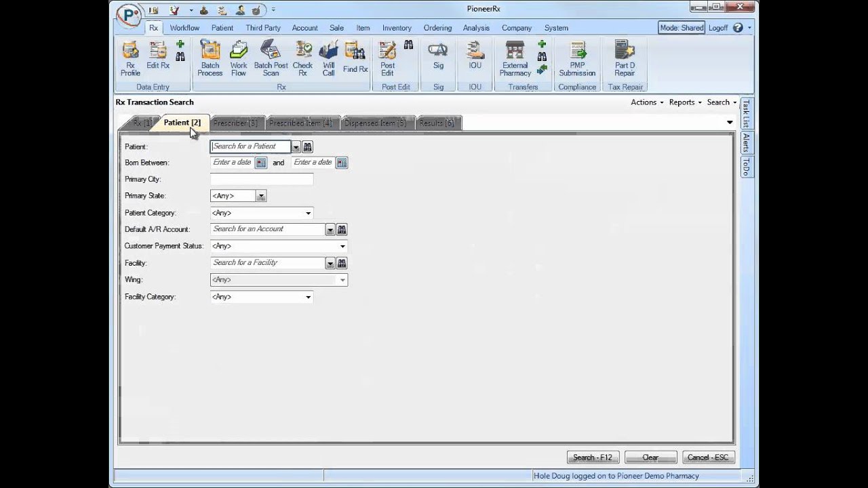Image resolution: width=868 pixels, height=488 pixels.
Task: Click the green plus in Transfers group
Action: pyautogui.click(x=542, y=44)
